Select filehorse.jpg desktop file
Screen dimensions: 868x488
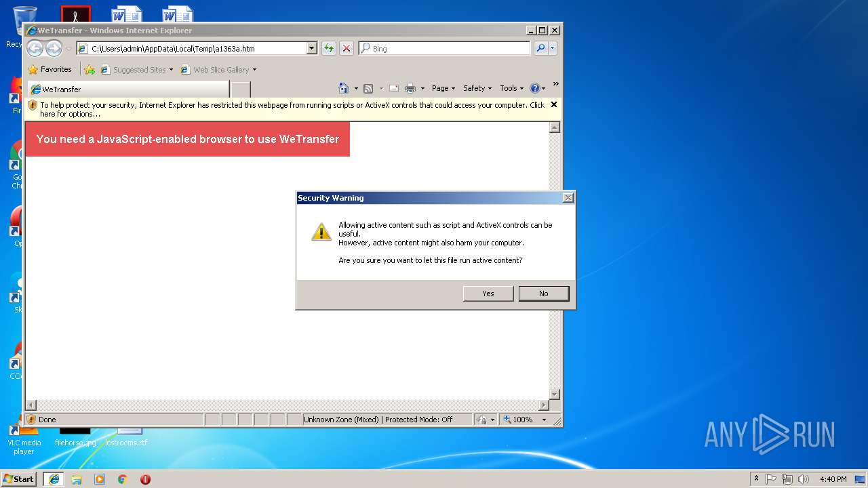[x=75, y=438]
